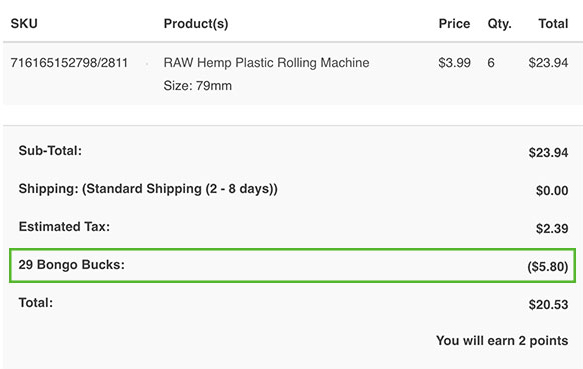The height and width of the screenshot is (369, 583).
Task: Click the Size: 79mm text
Action: point(197,86)
